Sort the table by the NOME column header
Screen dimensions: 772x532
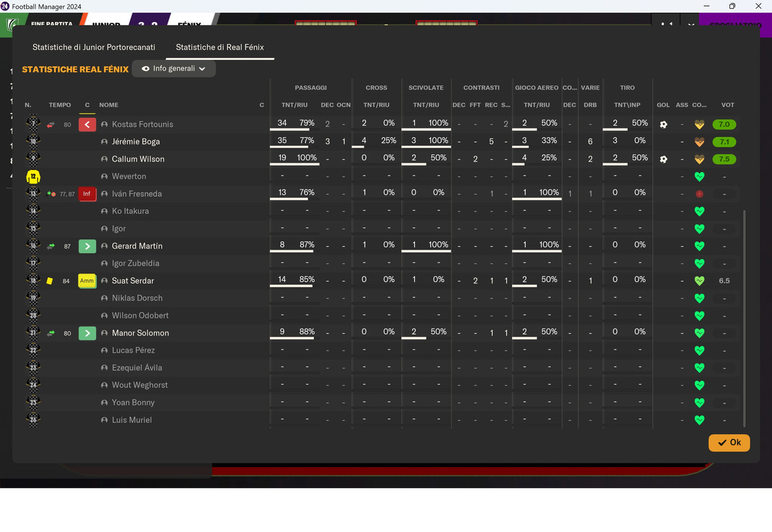pos(109,105)
